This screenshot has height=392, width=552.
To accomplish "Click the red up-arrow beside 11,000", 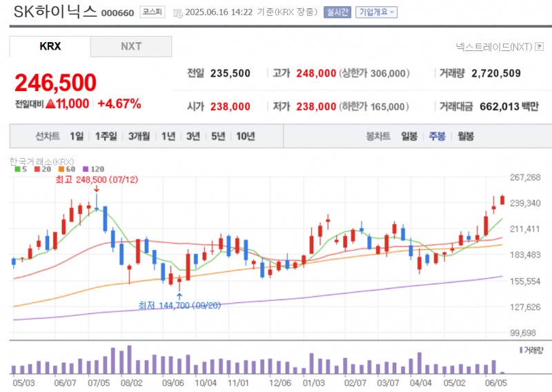I will [x=50, y=104].
